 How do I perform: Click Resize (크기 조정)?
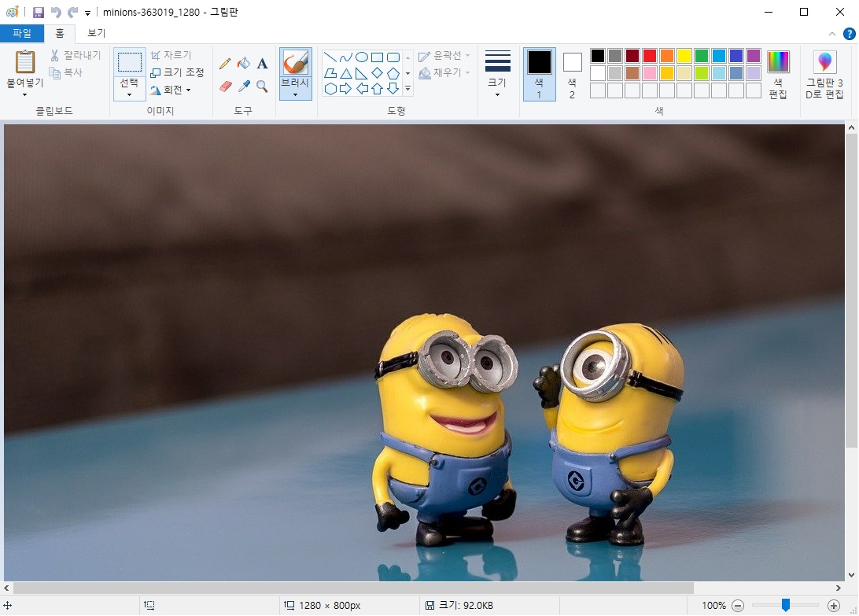coord(177,72)
